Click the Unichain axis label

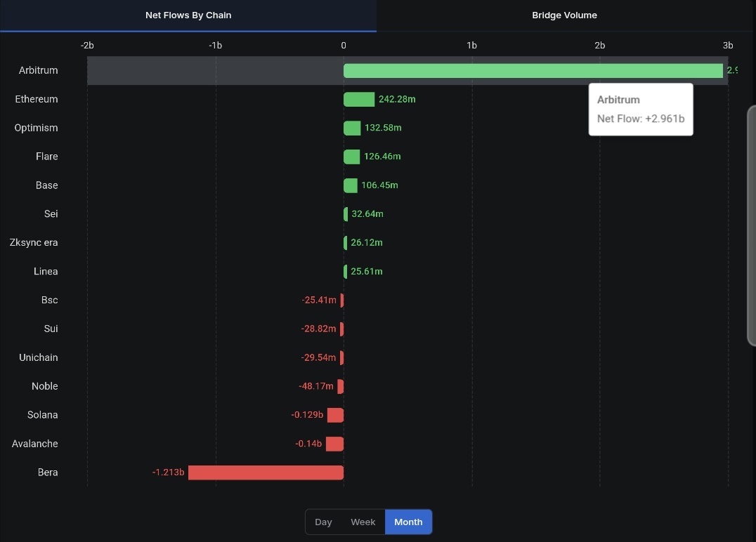[39, 357]
